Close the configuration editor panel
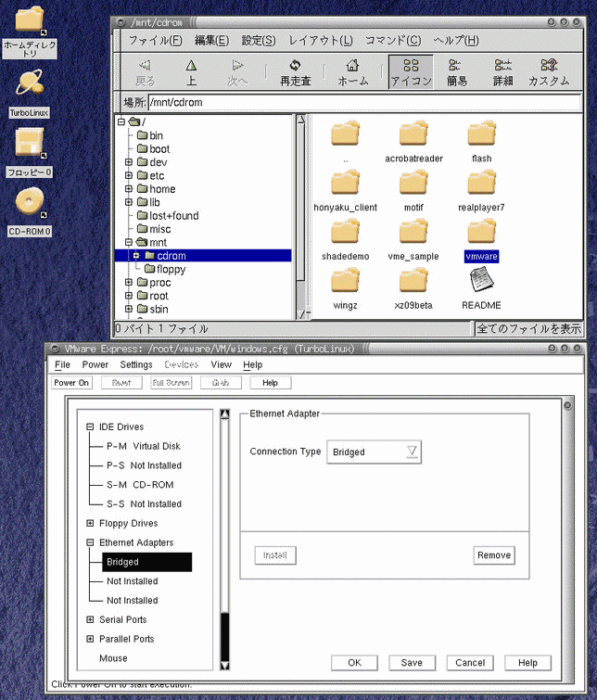Image resolution: width=597 pixels, height=700 pixels. point(567,405)
